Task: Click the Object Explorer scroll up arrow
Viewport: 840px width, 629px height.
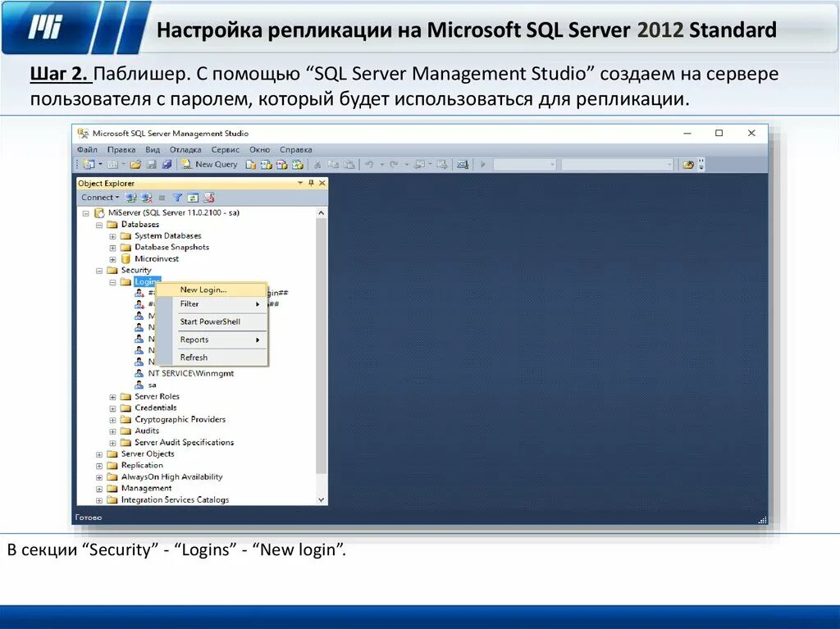Action: tap(321, 212)
